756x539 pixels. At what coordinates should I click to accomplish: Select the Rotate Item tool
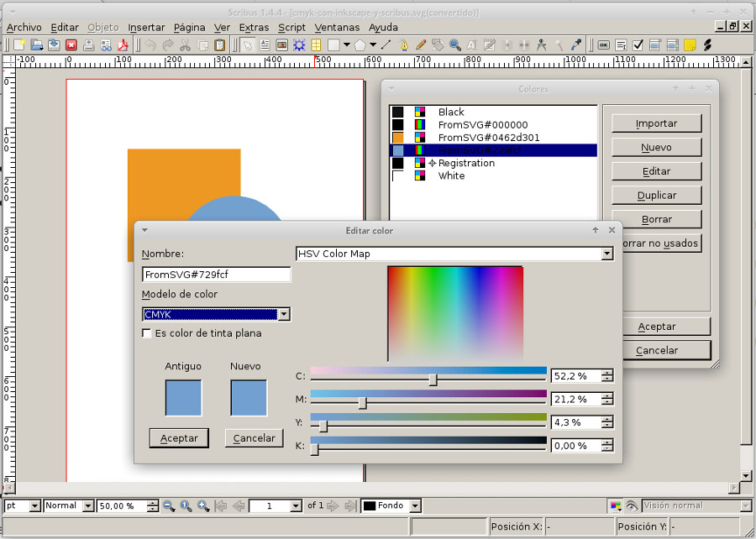438,45
